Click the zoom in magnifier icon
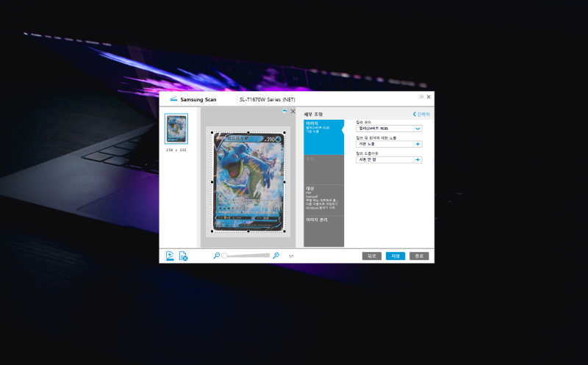Image resolution: width=588 pixels, height=365 pixels. click(276, 256)
